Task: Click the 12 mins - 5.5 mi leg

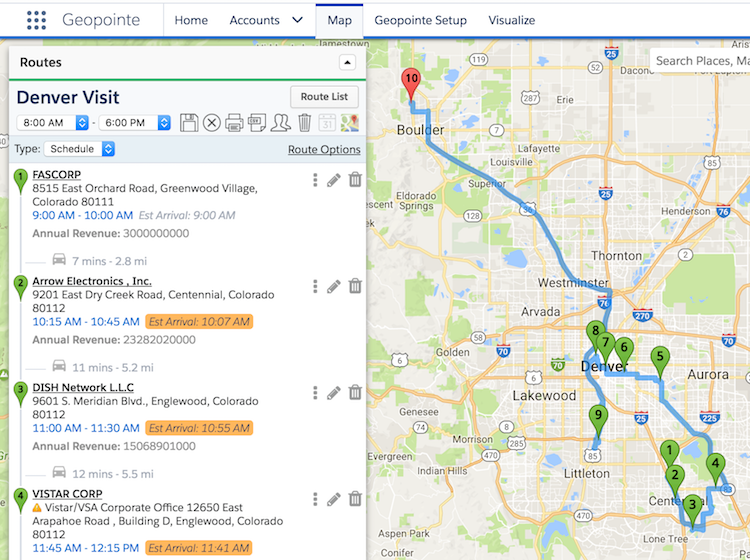Action: (113, 474)
